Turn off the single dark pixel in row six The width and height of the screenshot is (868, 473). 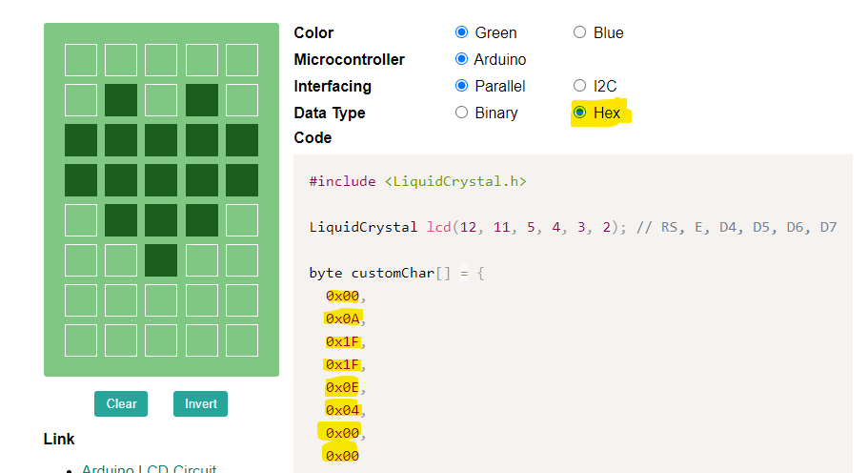click(x=161, y=260)
